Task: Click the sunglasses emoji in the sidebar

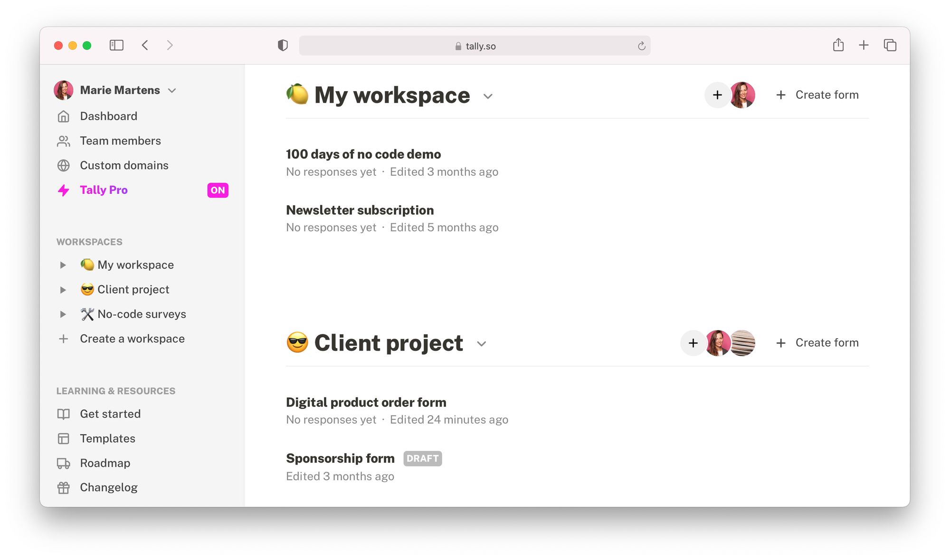Action: (87, 289)
